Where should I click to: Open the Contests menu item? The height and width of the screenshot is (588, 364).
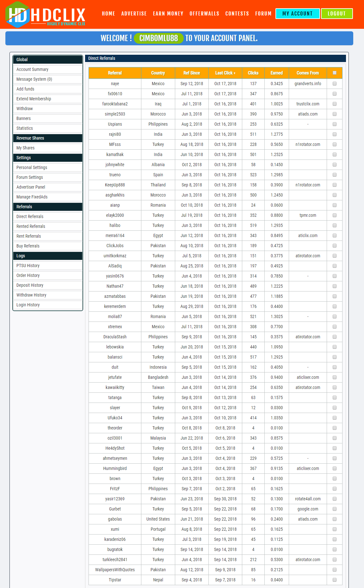pos(237,14)
